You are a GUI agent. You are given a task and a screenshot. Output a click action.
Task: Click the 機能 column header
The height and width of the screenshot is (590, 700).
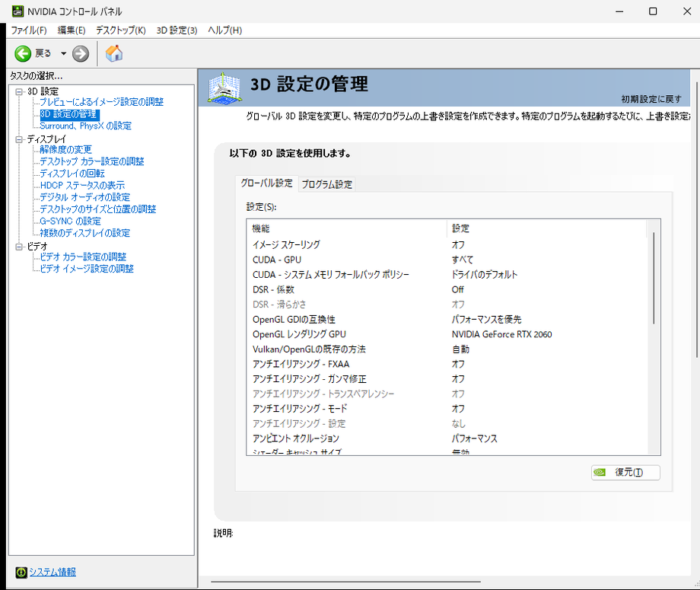[x=346, y=228]
